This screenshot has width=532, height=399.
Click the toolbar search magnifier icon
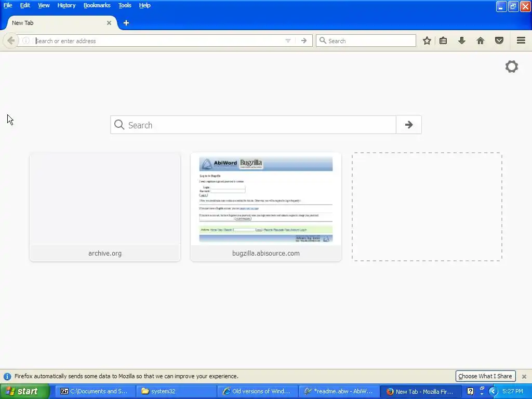click(x=323, y=41)
